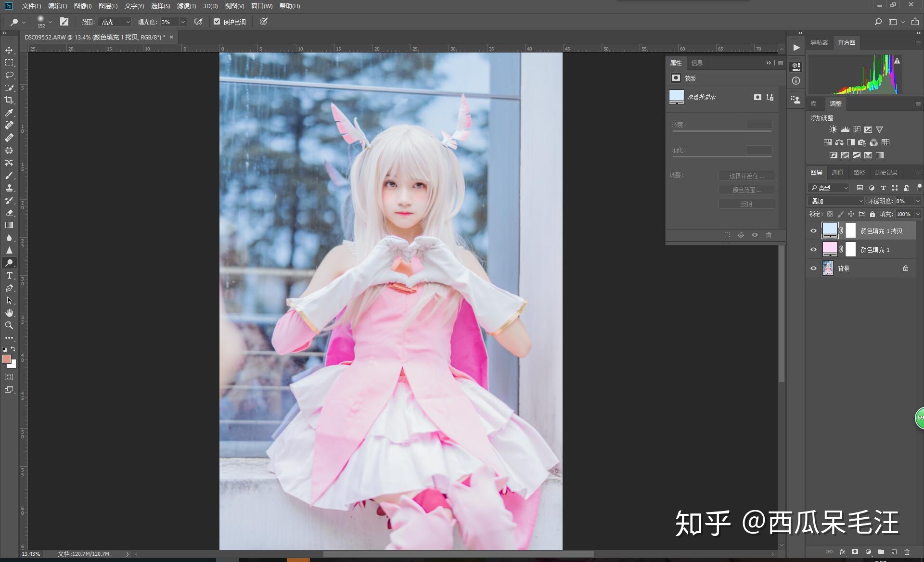Open search icon in top-right options bar
The image size is (924, 562).
878,22
